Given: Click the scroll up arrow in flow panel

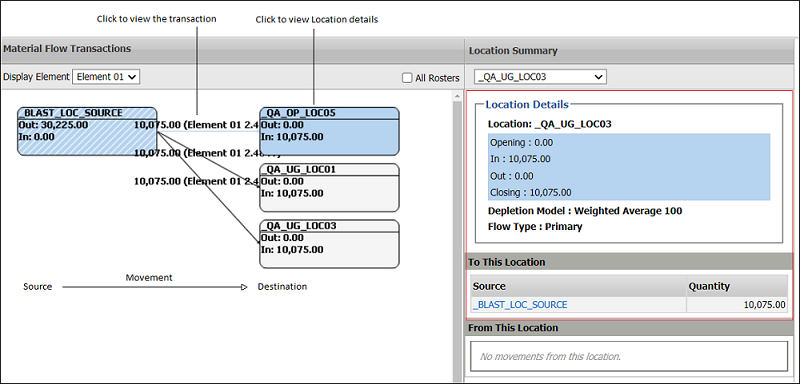Looking at the screenshot, I should [457, 95].
